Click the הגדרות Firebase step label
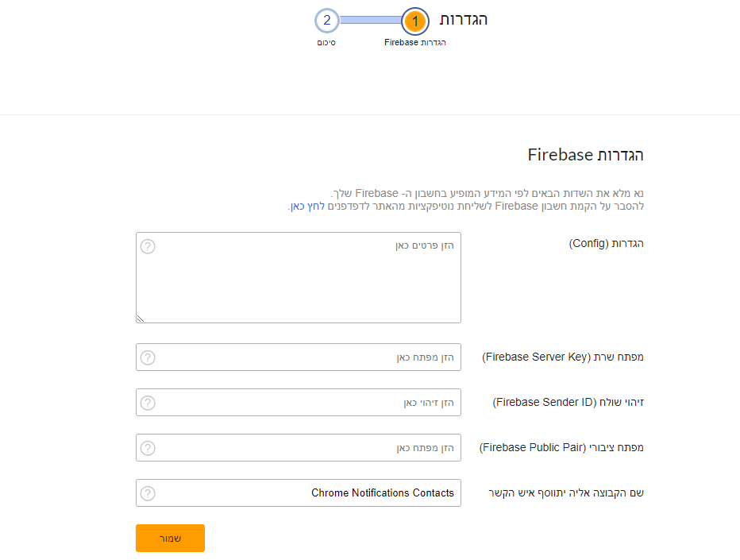This screenshot has width=740, height=560. coord(414,42)
